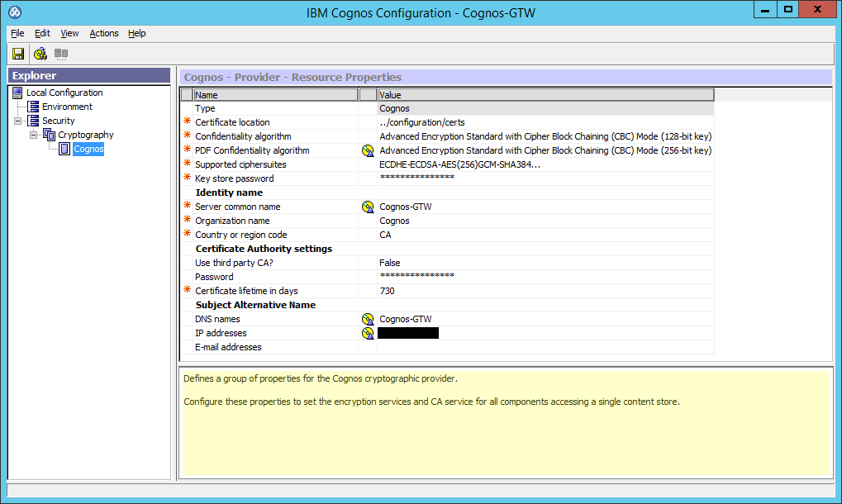Click the grayed toolbar icon next to Test
The width and height of the screenshot is (842, 504).
(x=61, y=54)
